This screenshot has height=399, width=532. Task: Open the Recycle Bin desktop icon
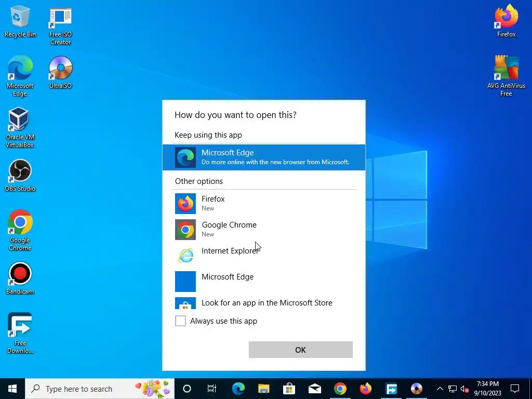pyautogui.click(x=20, y=21)
